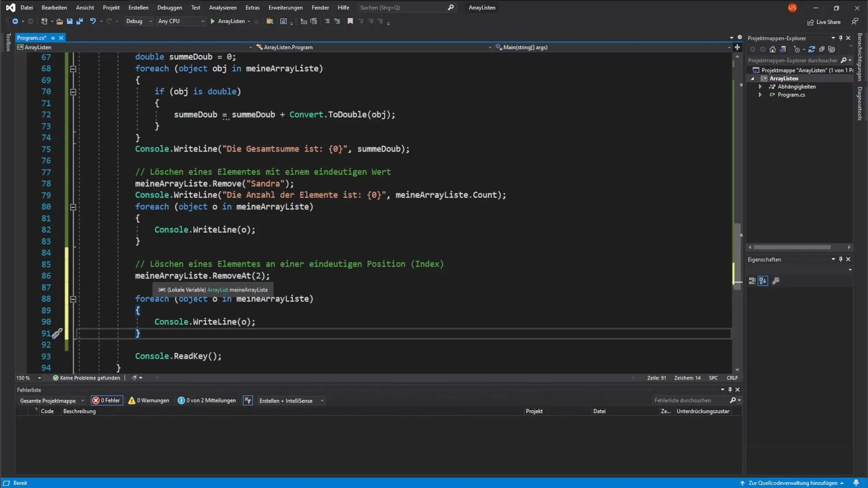Open the Erstellen + IntelliSense dropdown
This screenshot has height=488, width=868.
291,401
